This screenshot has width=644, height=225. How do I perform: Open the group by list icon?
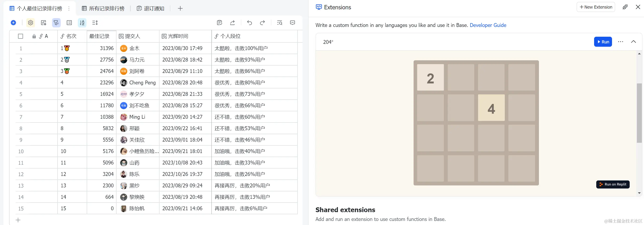69,23
